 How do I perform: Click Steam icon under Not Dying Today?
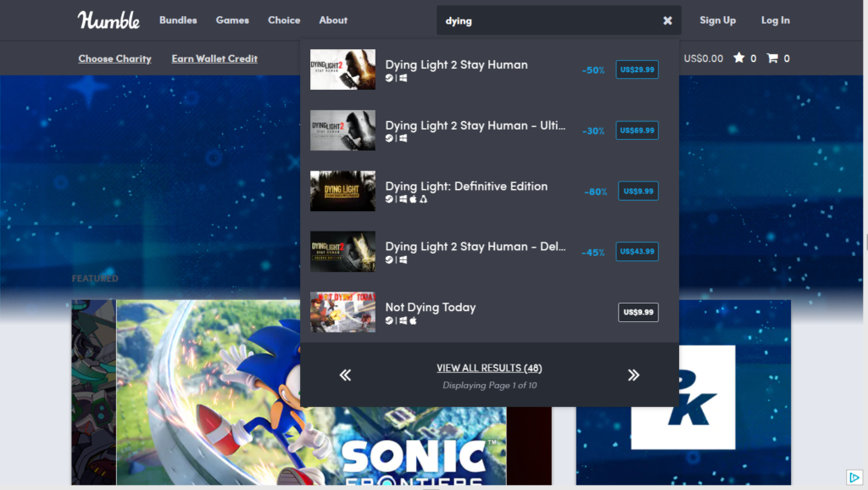[x=389, y=320]
